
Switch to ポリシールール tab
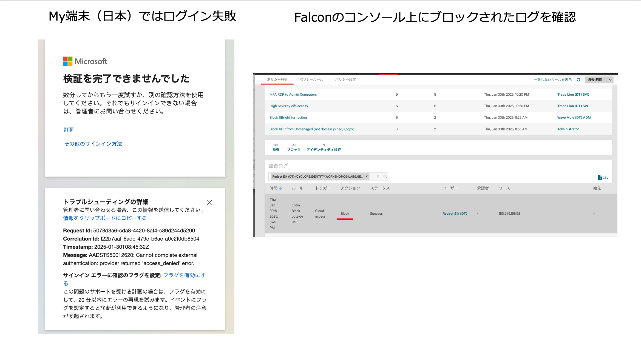point(311,79)
